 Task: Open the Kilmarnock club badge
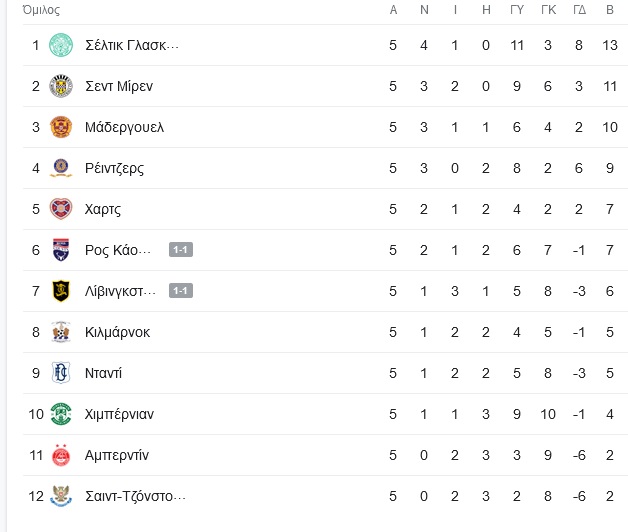(61, 332)
